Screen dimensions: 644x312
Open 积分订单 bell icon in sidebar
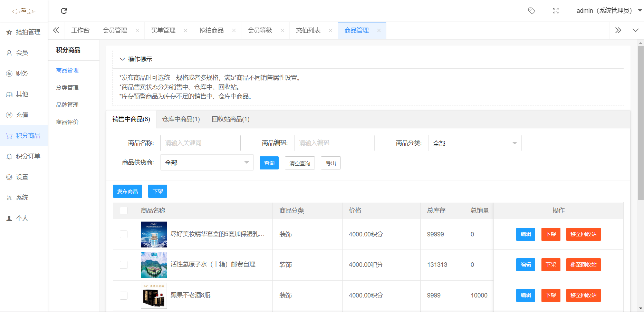click(9, 156)
